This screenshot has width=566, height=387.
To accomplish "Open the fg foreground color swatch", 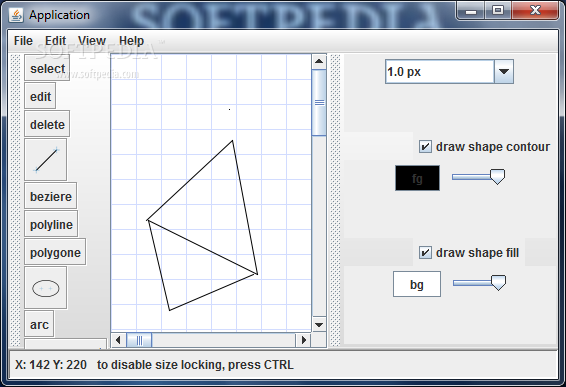I will (417, 178).
